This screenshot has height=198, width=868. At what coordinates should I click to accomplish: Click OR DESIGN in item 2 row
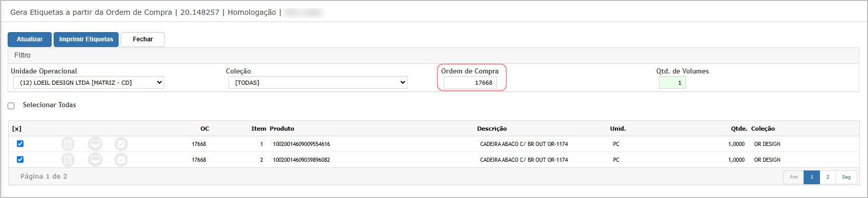click(x=767, y=160)
